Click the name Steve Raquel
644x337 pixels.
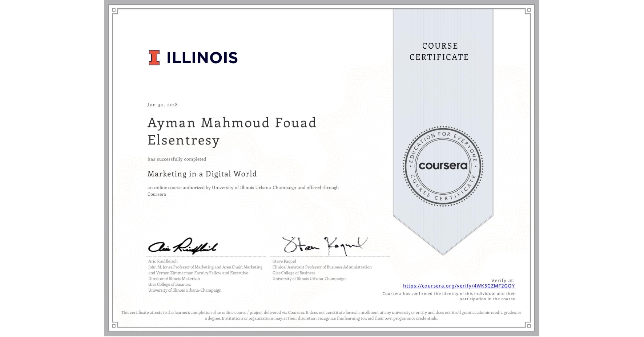[284, 261]
